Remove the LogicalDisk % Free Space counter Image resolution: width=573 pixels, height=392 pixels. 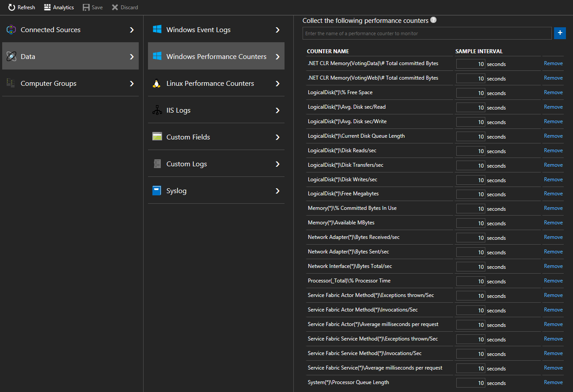[x=553, y=92]
